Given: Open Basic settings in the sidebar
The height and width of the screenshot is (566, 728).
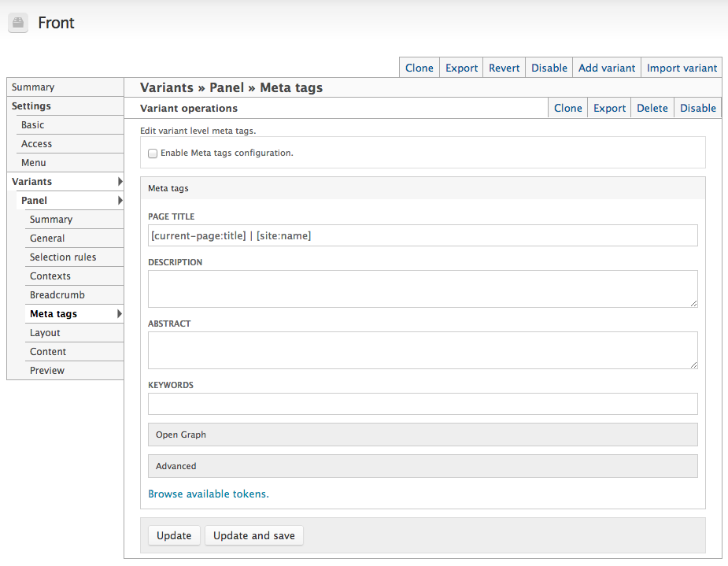Looking at the screenshot, I should 32,124.
